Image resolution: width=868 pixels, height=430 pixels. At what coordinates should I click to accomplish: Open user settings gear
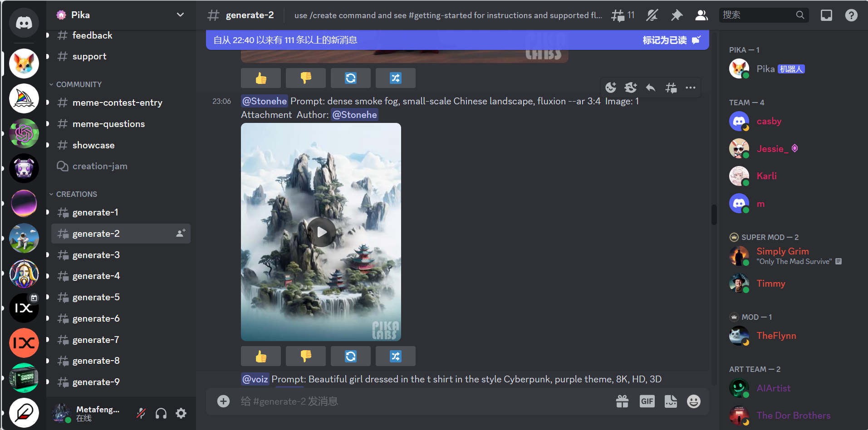181,413
